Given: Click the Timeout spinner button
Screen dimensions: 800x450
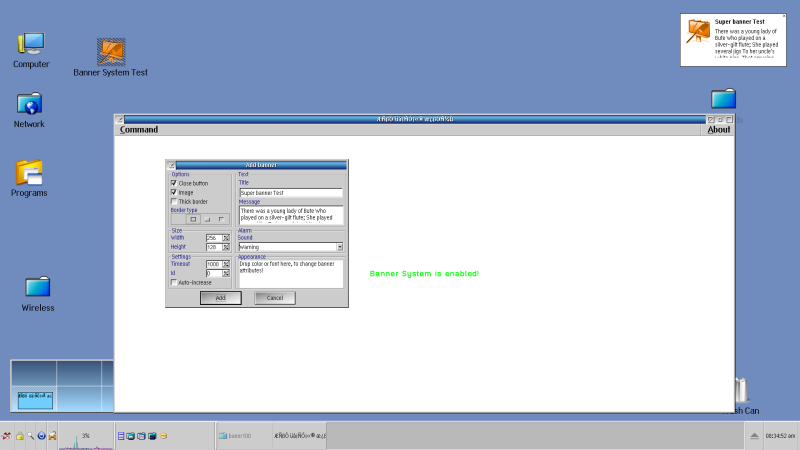Looking at the screenshot, I should (x=226, y=264).
